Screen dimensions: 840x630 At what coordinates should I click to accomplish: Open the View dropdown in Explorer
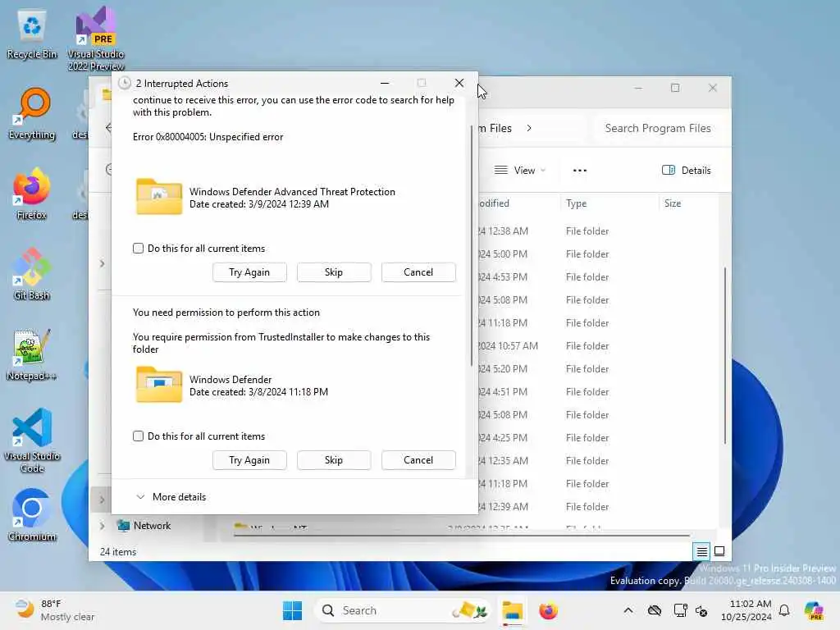519,171
